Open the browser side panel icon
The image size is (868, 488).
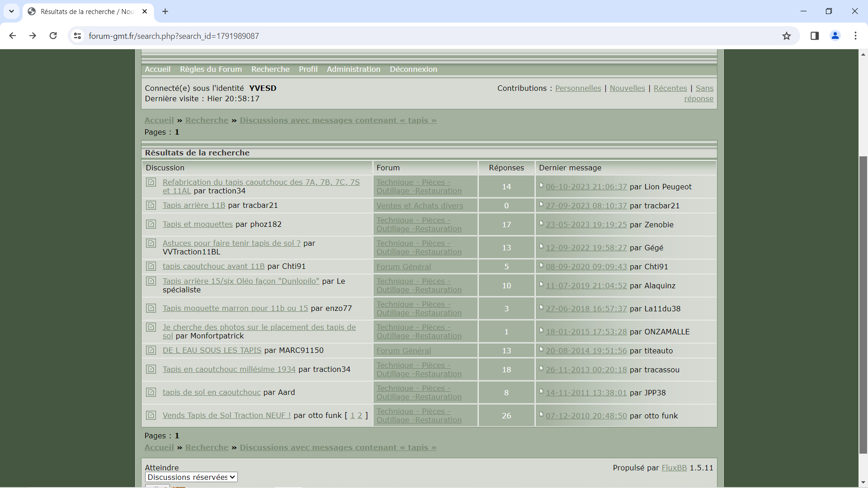coord(815,36)
